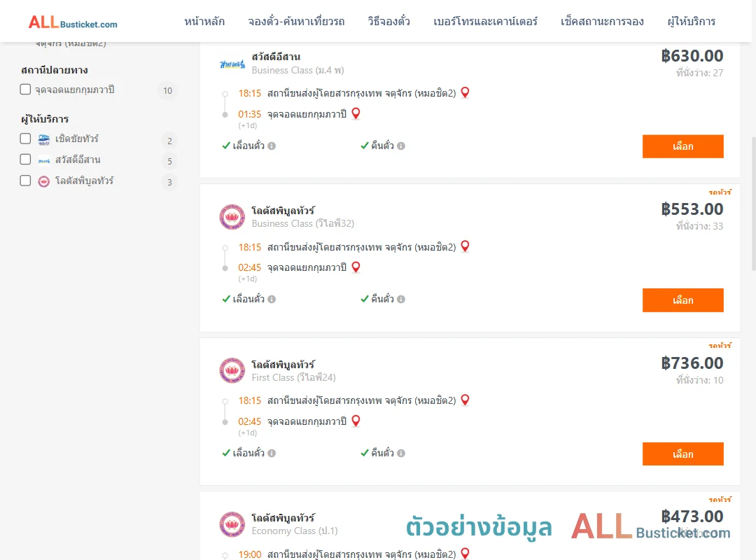Open the จองตั๋ว-ค้นหาเที่ยวรถ menu item
756x560 pixels.
297,22
